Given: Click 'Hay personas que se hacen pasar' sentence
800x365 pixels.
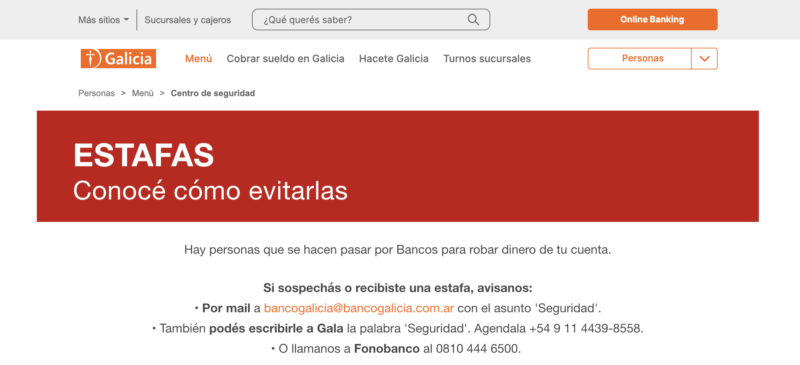Looking at the screenshot, I should click(x=397, y=250).
